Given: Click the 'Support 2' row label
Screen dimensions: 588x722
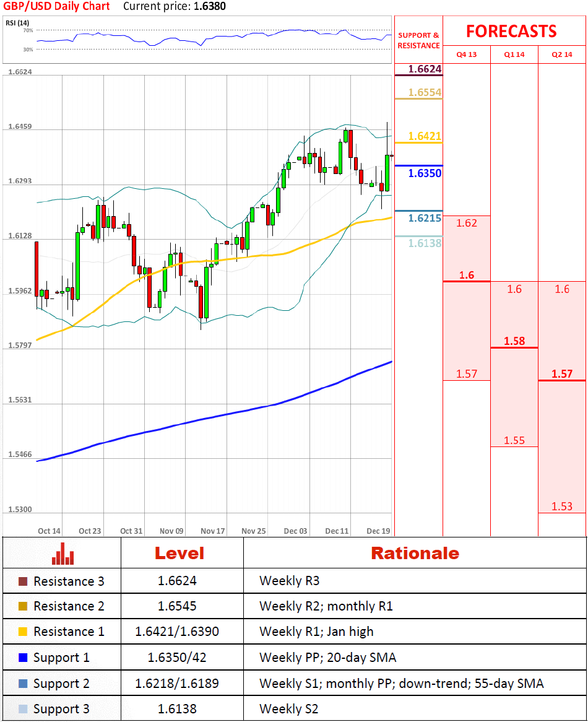Looking at the screenshot, I should pos(62,684).
